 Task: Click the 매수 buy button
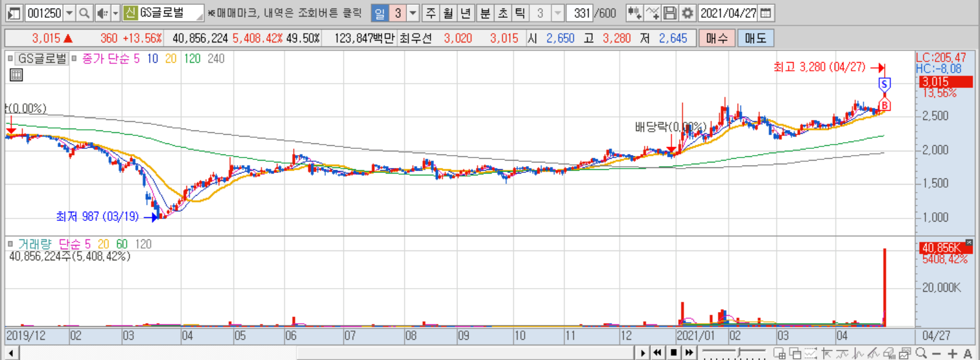pos(717,38)
